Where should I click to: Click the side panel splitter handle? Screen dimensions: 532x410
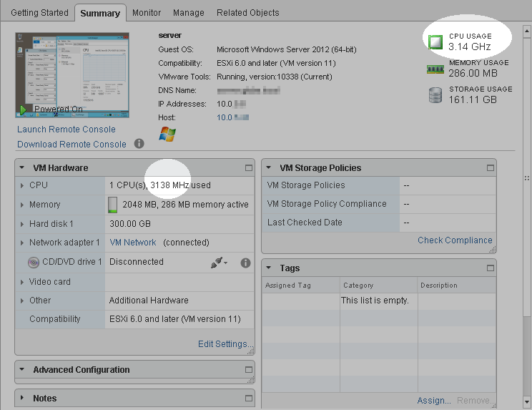pyautogui.click(x=527, y=178)
